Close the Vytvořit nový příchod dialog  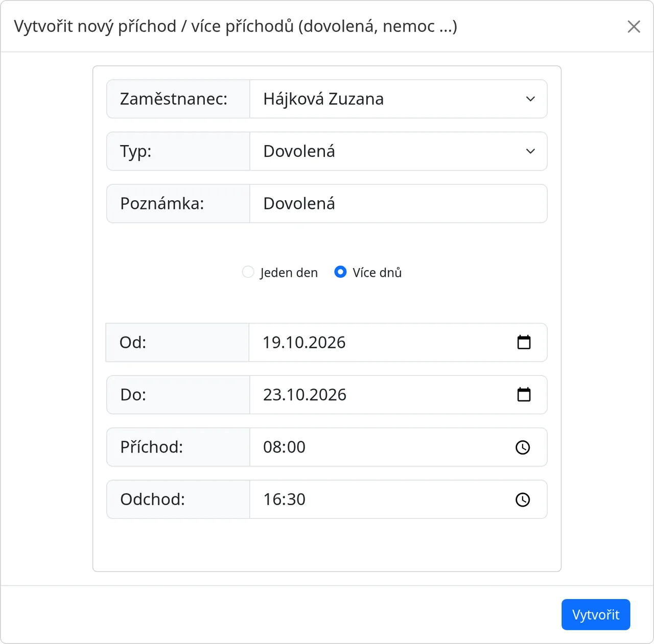(634, 27)
